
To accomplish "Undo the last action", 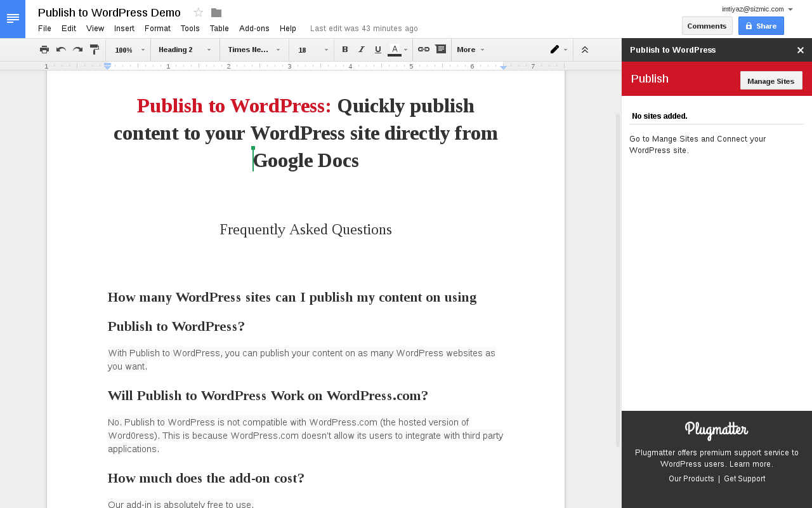I will click(61, 50).
